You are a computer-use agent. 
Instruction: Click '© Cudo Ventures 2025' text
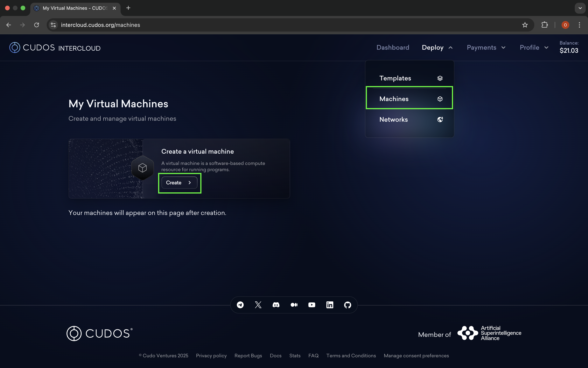tap(163, 356)
